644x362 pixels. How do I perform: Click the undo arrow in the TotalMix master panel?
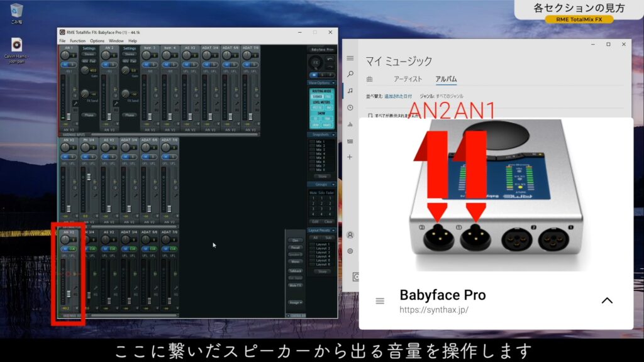coord(330,60)
